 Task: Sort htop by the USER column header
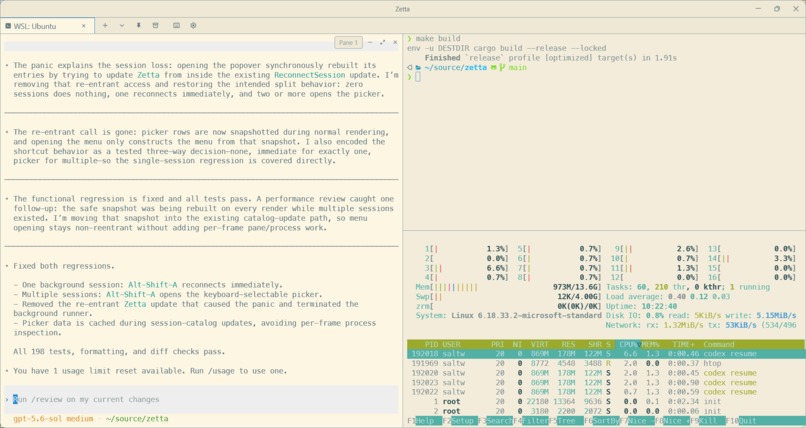(x=451, y=344)
